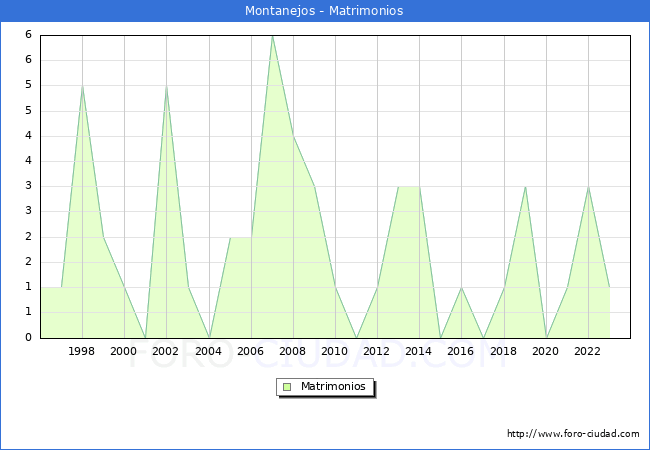Click the 2018 x-axis label
The image size is (650, 450).
[x=503, y=351]
